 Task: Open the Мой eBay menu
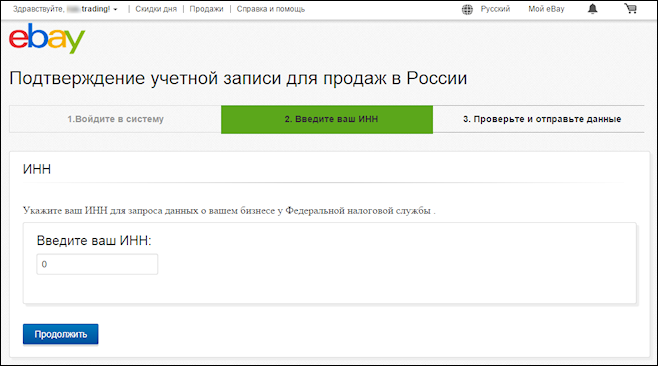[x=546, y=9]
